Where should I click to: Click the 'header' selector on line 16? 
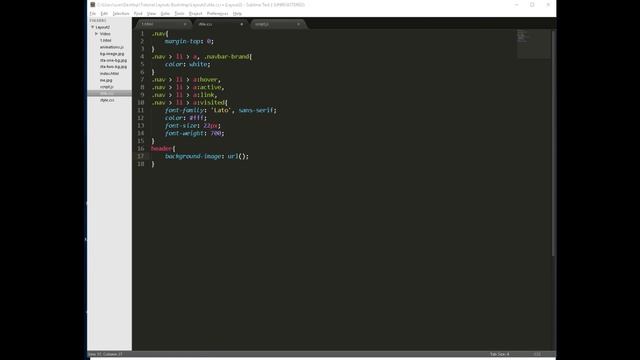tap(161, 149)
